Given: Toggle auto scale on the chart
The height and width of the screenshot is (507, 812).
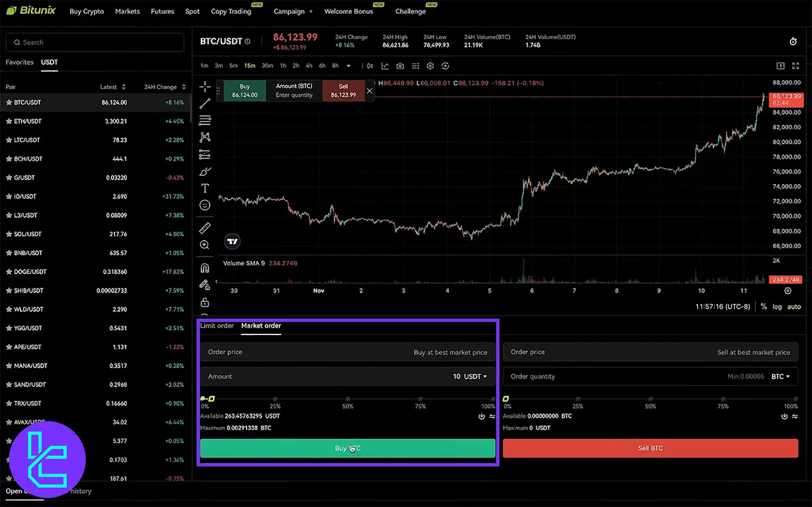Looking at the screenshot, I should [x=794, y=307].
